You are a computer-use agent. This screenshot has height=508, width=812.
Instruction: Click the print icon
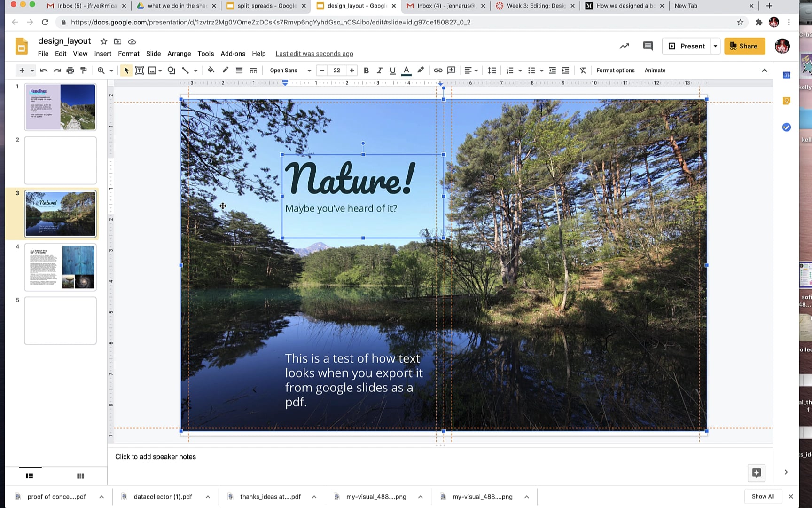point(70,71)
